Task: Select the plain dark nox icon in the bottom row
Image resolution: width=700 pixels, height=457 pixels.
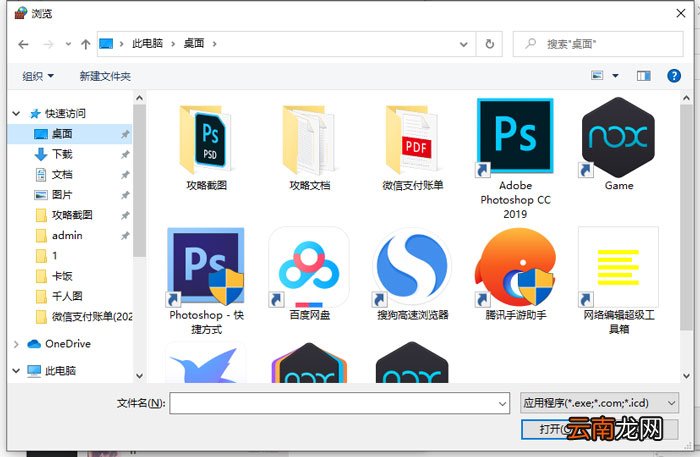Action: [412, 364]
